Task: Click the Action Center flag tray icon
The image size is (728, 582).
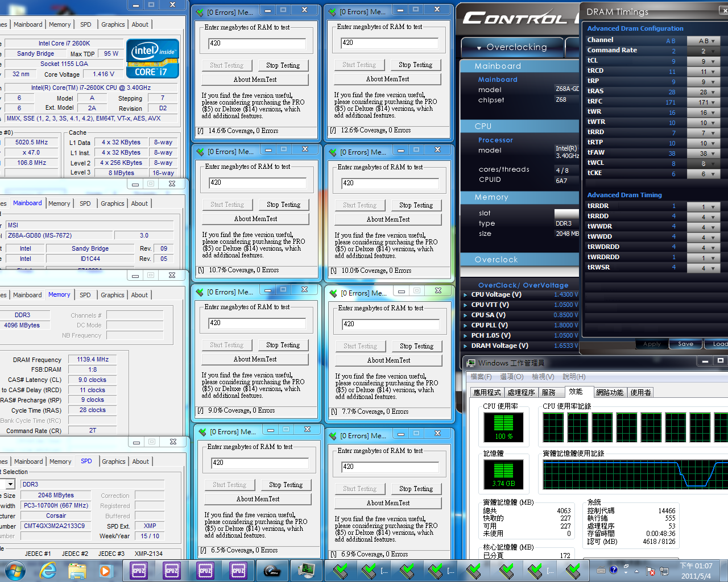Action: [650, 571]
